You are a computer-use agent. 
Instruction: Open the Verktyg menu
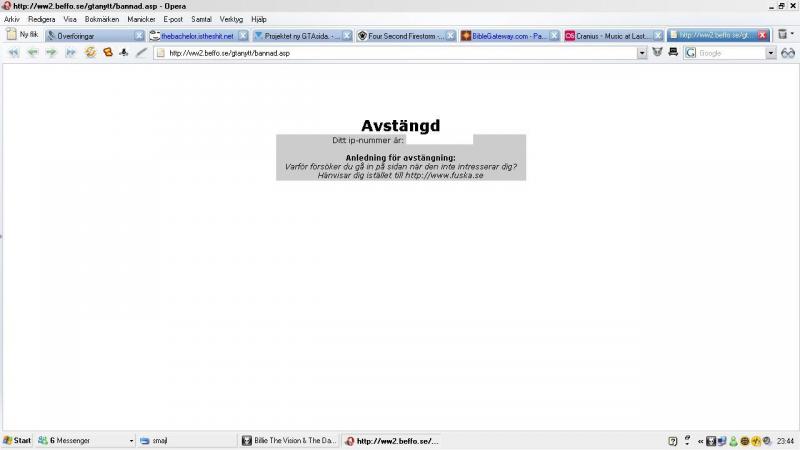click(x=231, y=19)
